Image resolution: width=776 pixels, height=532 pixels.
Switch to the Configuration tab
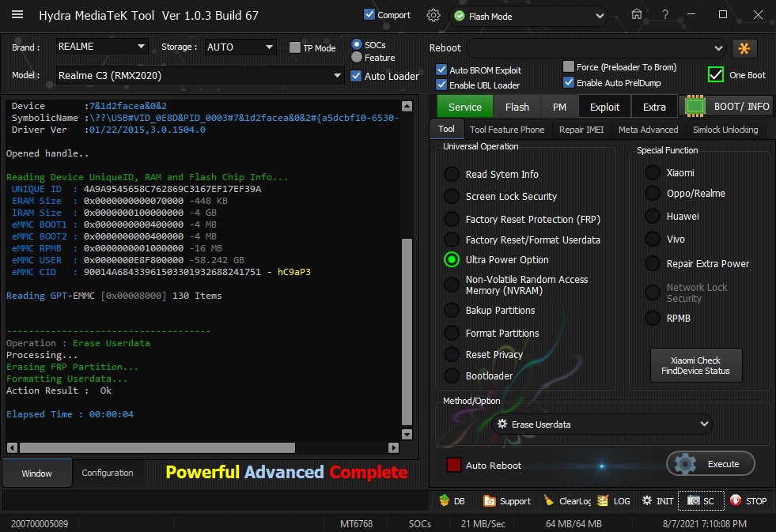[x=108, y=473]
